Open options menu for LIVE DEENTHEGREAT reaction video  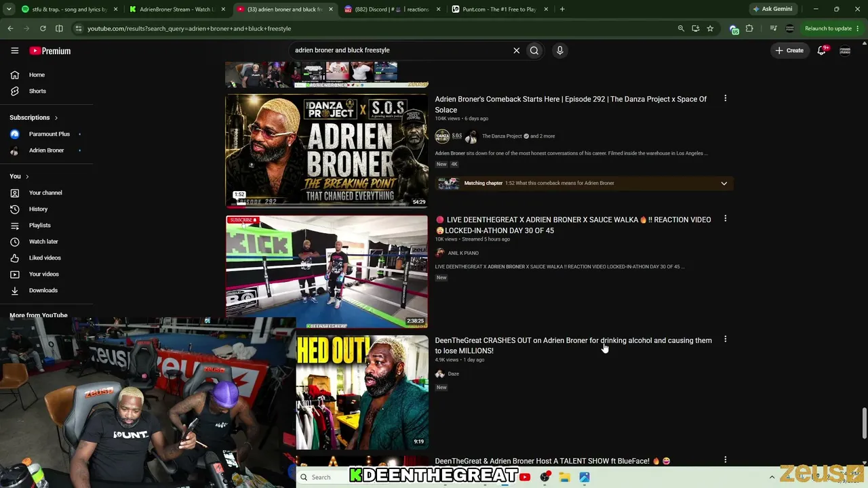tap(725, 219)
